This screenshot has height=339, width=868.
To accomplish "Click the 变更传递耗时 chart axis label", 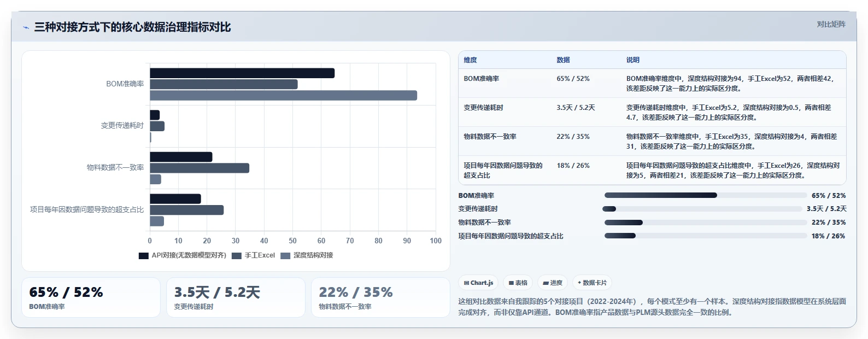I will [122, 125].
